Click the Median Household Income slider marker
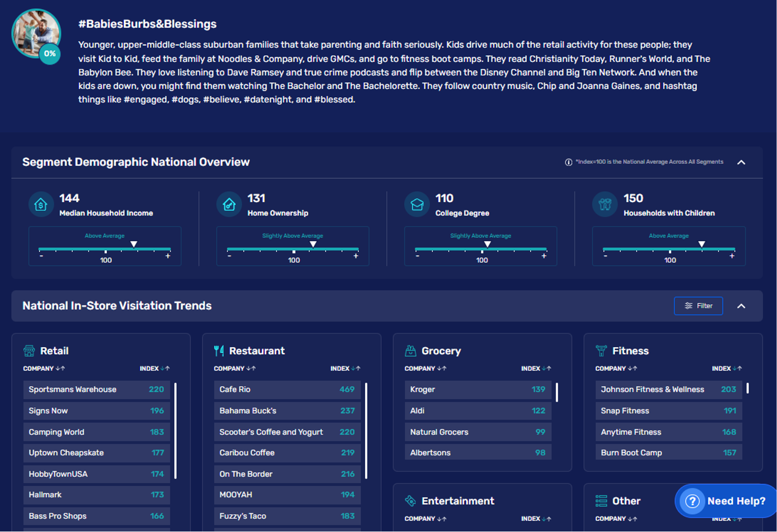Image resolution: width=777 pixels, height=532 pixels. (134, 245)
